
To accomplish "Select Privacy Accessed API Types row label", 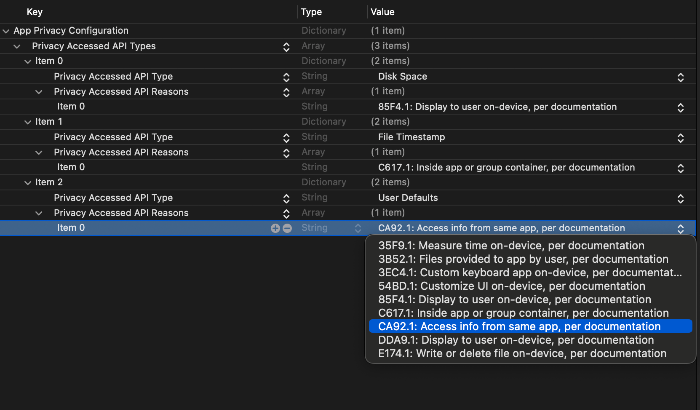I will click(x=94, y=46).
